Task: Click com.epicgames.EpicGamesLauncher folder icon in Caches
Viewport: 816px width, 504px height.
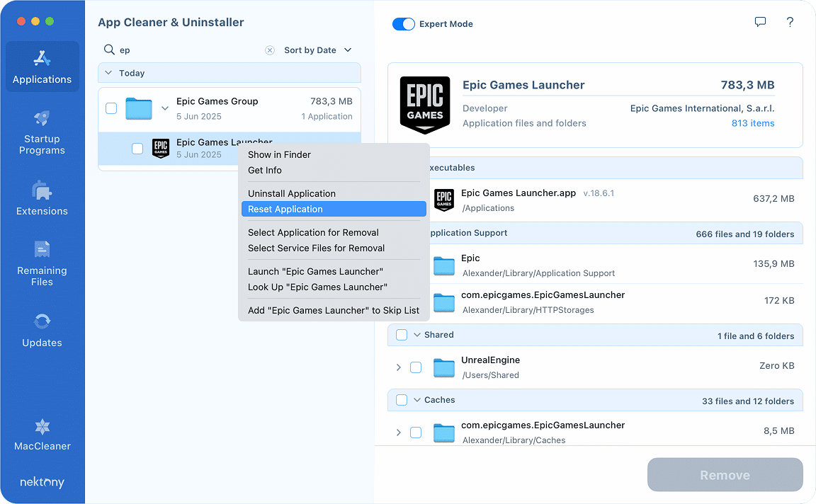Action: [444, 433]
